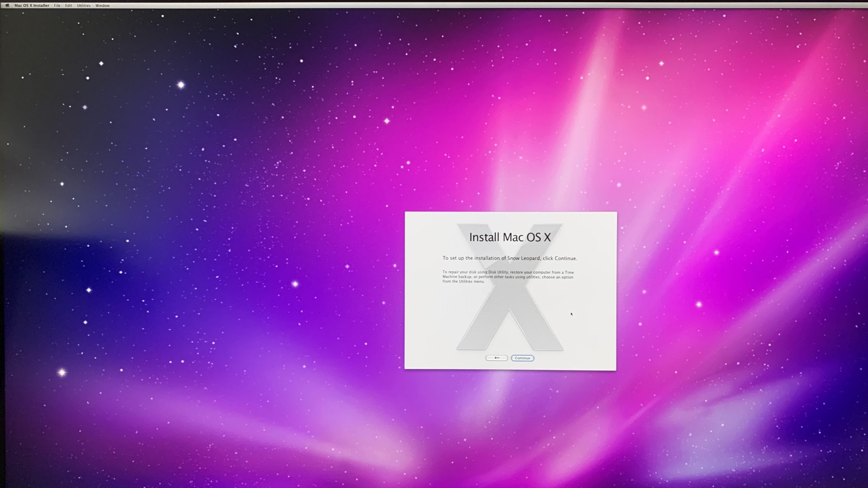The width and height of the screenshot is (868, 488).
Task: Click the words Disk Utility in paragraph
Action: click(498, 272)
